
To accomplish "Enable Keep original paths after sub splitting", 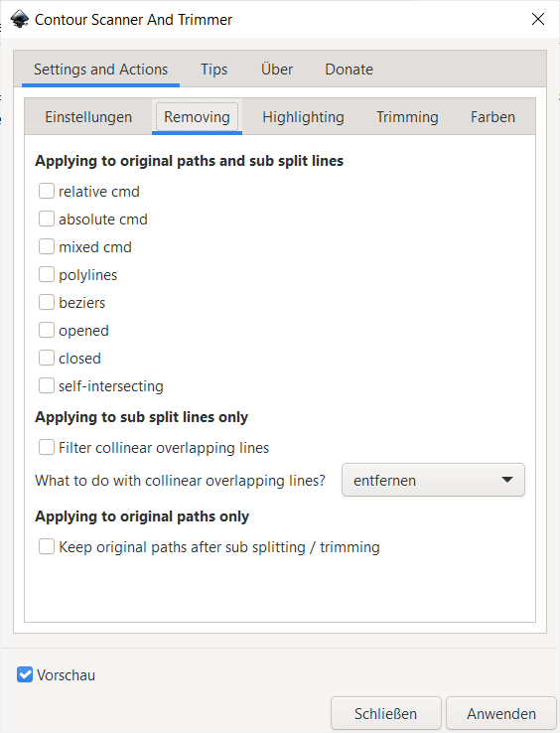I will tap(47, 546).
